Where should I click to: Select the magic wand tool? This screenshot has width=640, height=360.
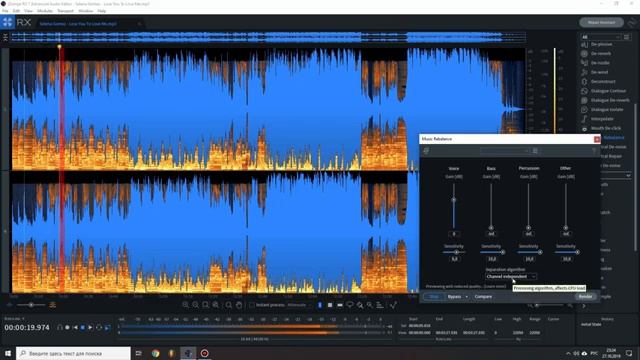pos(370,305)
